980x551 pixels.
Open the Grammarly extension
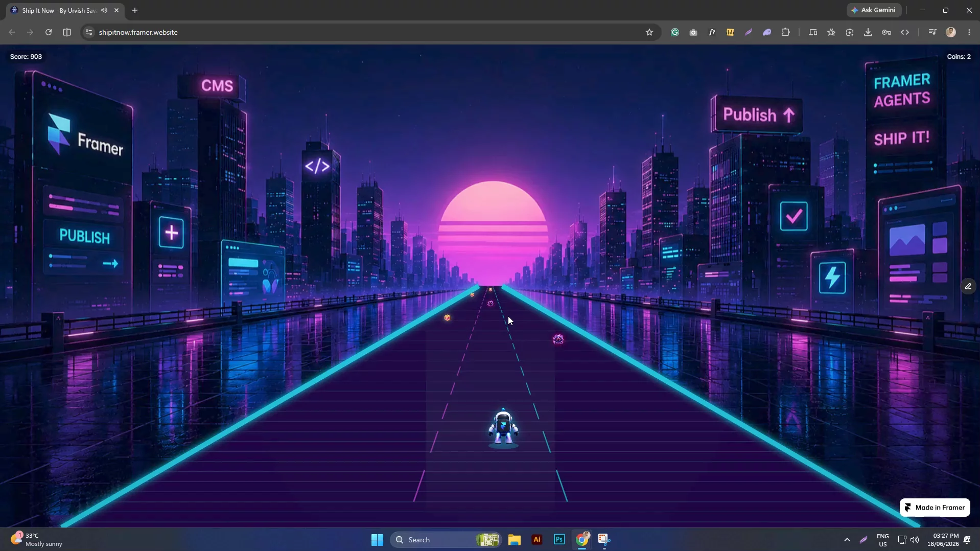pyautogui.click(x=675, y=32)
